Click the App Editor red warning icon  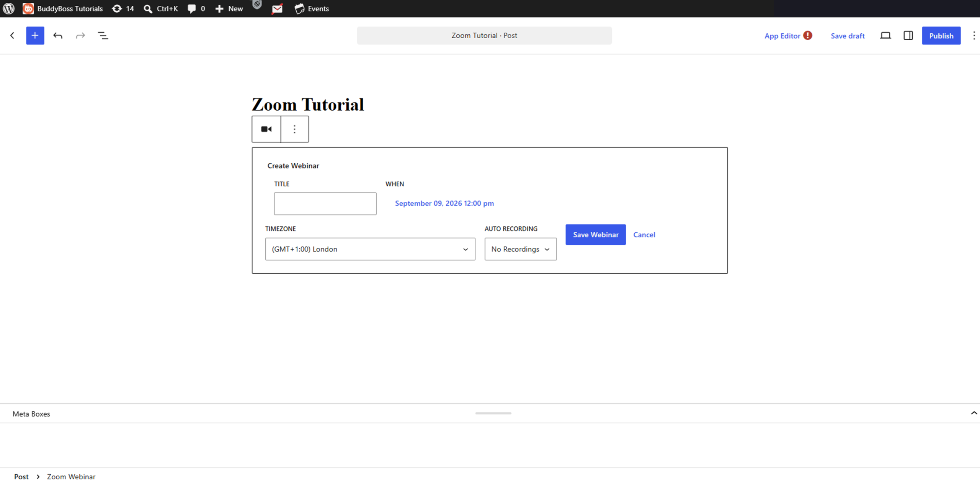pos(808,35)
